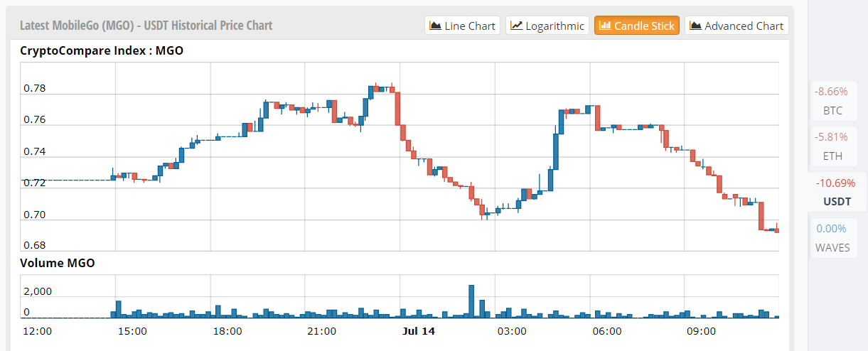Screen dimensions: 868x351
Task: Click the large blue candle before 05:00
Action: tap(555, 151)
